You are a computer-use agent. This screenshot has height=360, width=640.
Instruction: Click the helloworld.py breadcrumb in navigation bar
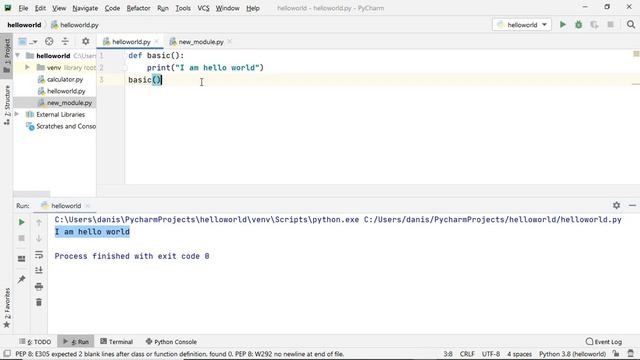[x=75, y=25]
